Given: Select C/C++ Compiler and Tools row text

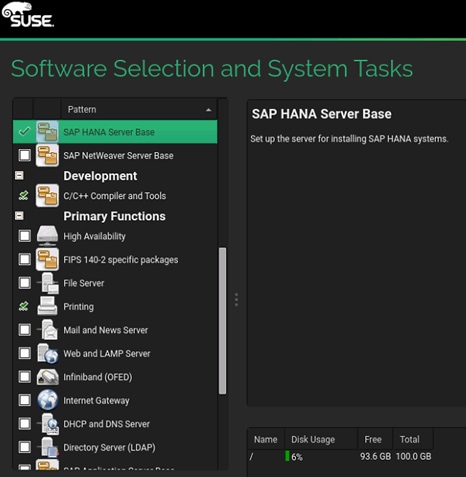Looking at the screenshot, I should (115, 196).
